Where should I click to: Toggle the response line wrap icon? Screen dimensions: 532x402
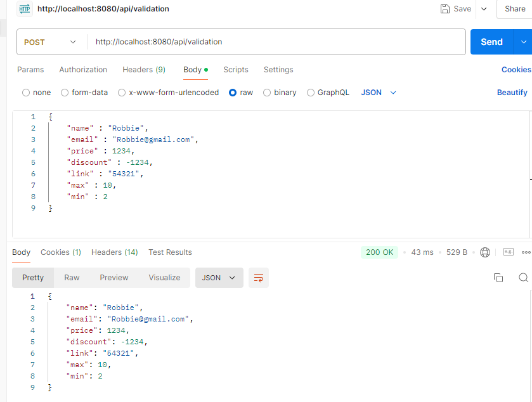[259, 278]
